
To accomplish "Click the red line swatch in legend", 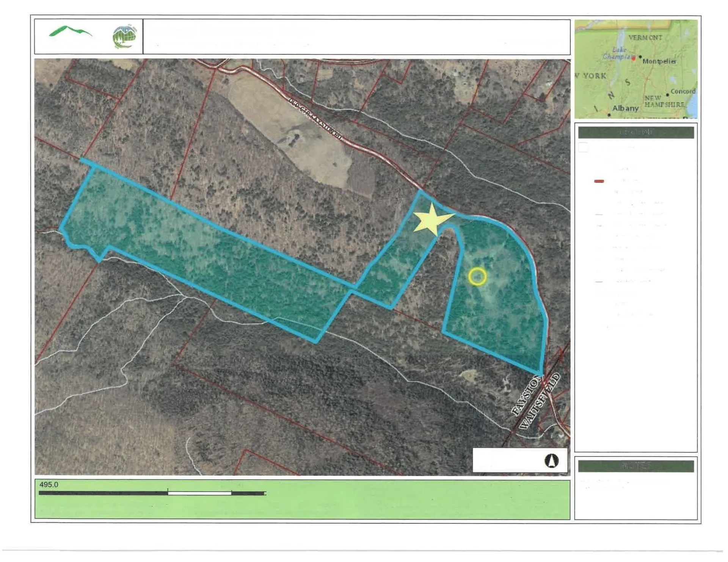I will pyautogui.click(x=599, y=181).
